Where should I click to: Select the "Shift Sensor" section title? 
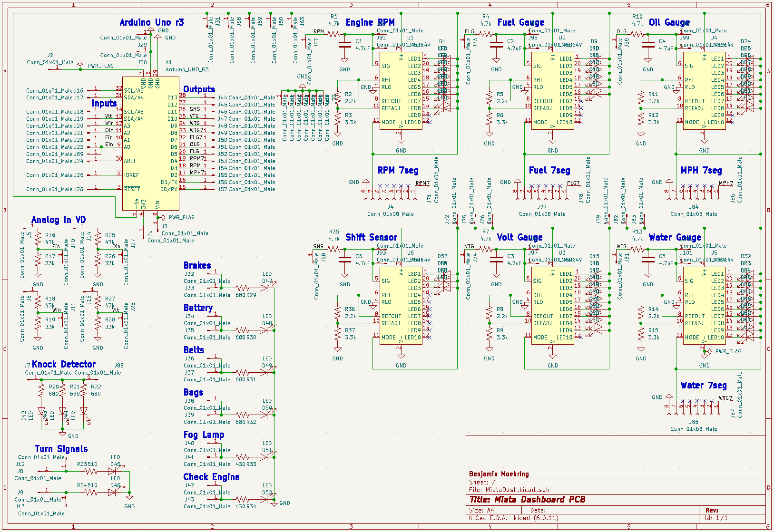371,237
